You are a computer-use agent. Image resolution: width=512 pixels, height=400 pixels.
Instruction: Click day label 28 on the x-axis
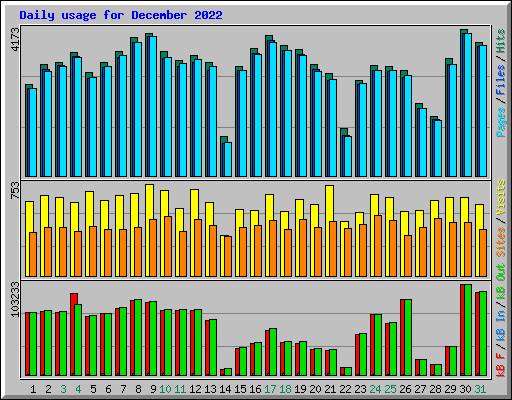(435, 389)
